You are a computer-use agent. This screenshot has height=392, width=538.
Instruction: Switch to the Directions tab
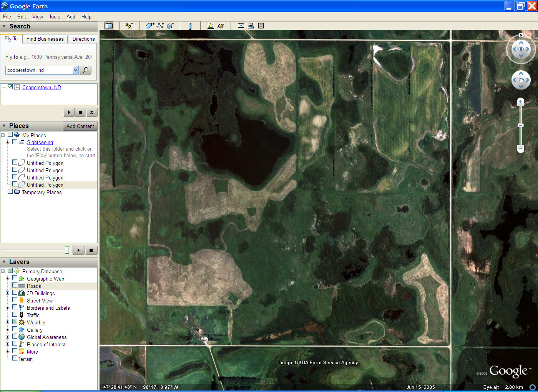[83, 39]
